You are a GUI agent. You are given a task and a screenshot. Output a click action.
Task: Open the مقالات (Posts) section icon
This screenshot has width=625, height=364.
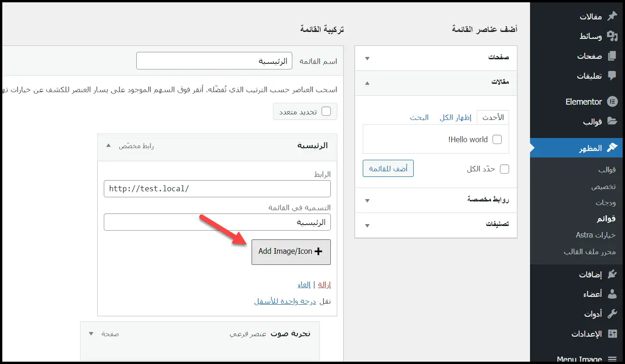click(x=612, y=15)
